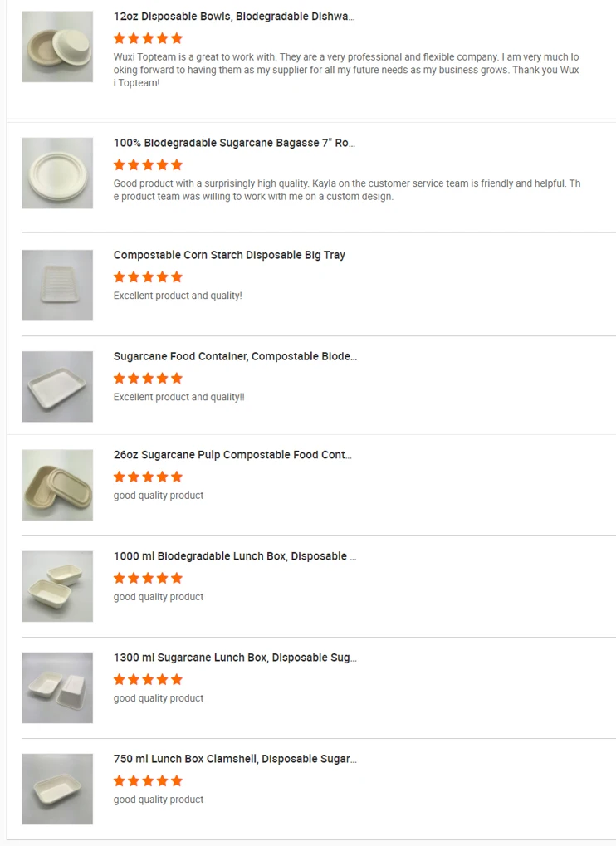The image size is (616, 846).
Task: Click the 12oz Disposable Bowls title link
Action: coord(234,17)
